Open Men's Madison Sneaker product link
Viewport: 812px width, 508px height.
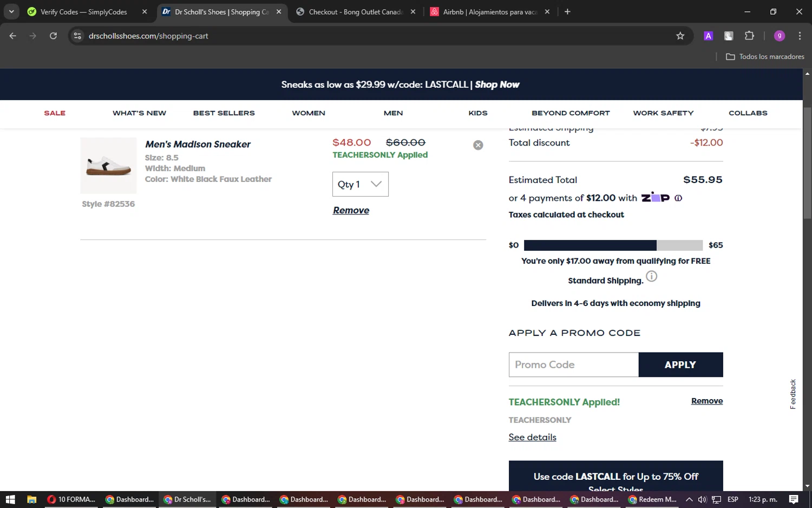tap(198, 144)
